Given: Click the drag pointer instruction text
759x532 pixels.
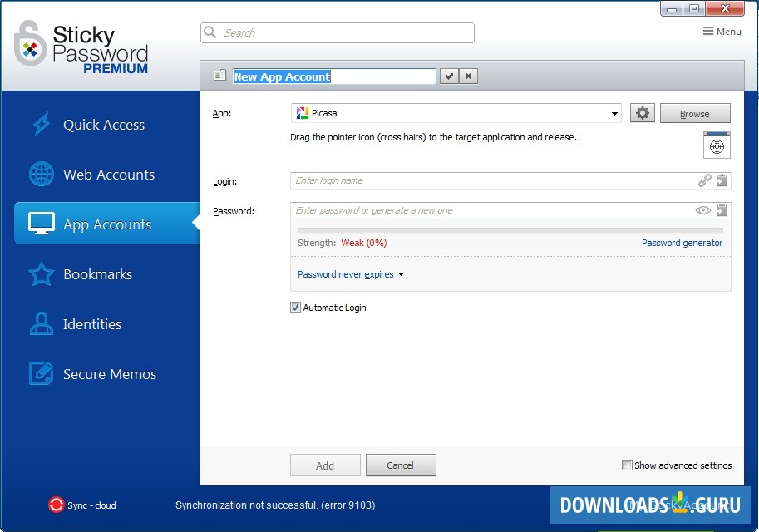Looking at the screenshot, I should pos(435,137).
